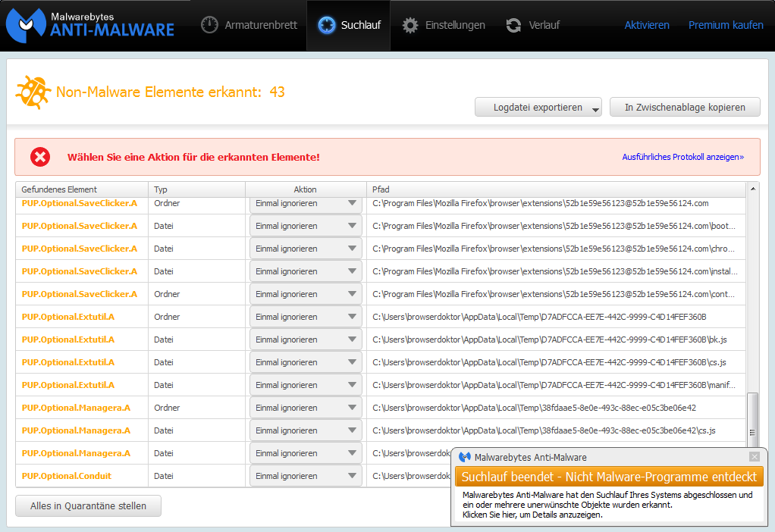Click the Einstellungen gear icon
Viewport: 775px width, 532px height.
pos(410,26)
